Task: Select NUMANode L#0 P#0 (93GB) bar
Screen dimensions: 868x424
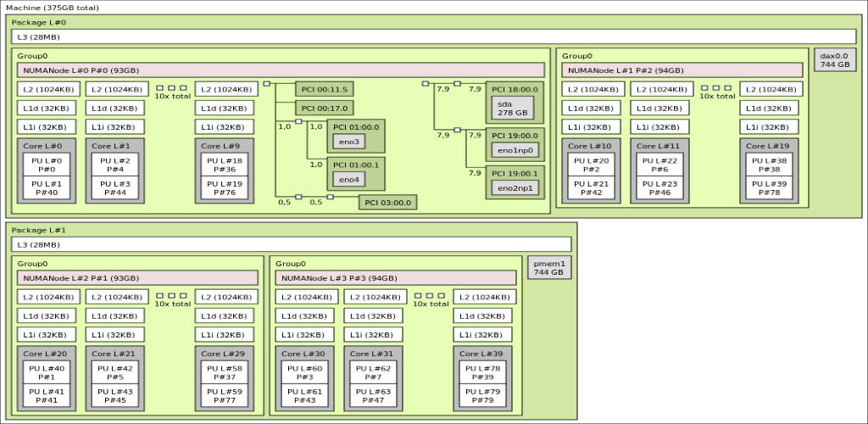Action: tap(281, 70)
